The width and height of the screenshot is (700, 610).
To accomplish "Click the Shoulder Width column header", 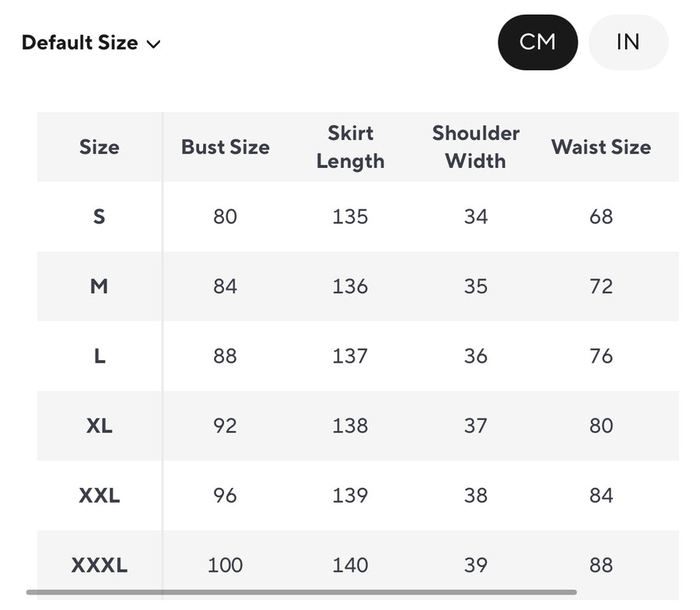I will click(x=475, y=147).
